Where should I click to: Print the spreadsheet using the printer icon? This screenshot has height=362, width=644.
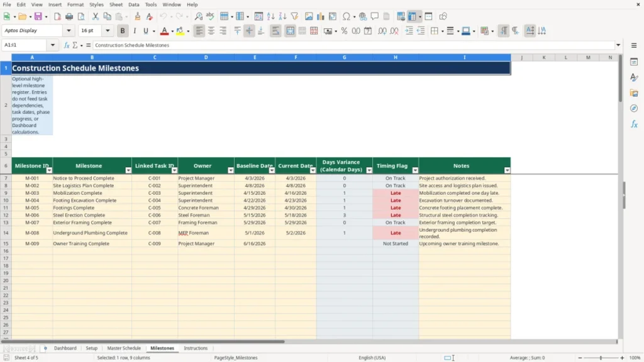point(69,16)
